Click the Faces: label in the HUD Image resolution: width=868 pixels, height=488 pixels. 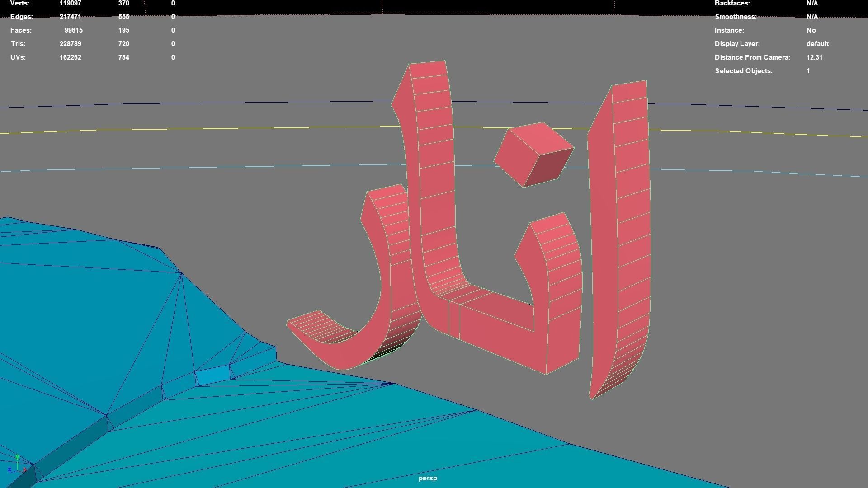click(x=21, y=30)
